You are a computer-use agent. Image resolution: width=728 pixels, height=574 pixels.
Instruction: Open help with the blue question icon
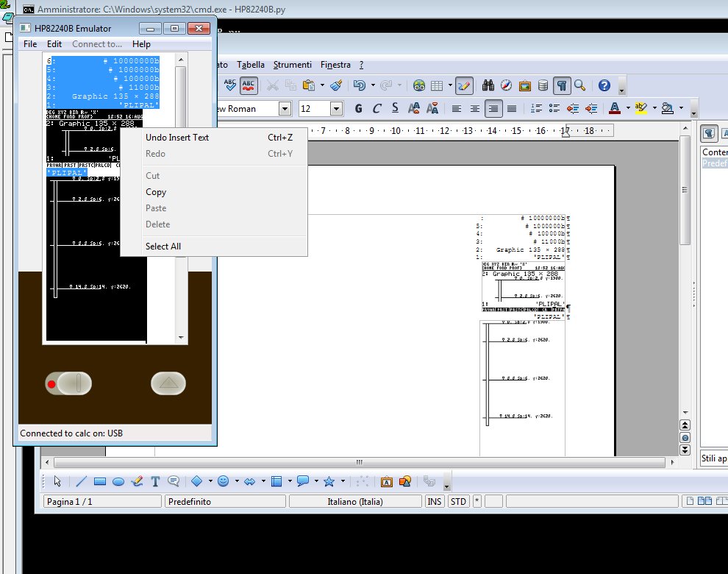tap(604, 85)
